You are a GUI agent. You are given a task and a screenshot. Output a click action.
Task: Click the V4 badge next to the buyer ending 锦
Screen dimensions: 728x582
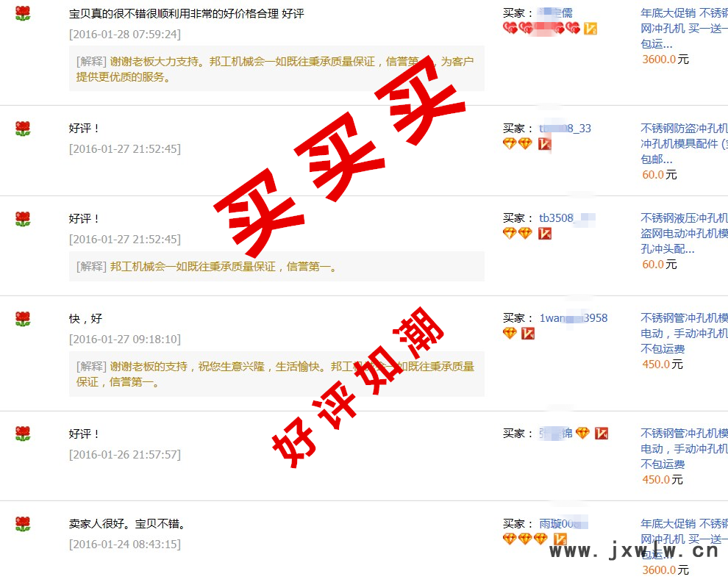pos(602,433)
